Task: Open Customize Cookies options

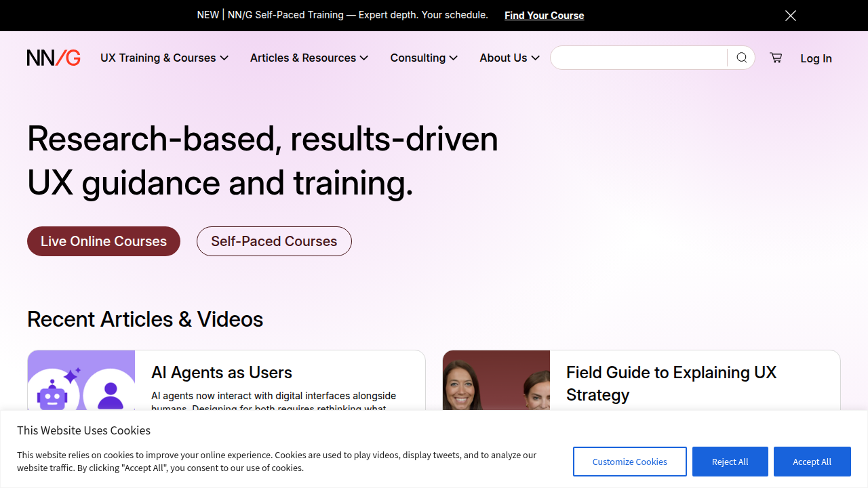Action: (x=629, y=462)
